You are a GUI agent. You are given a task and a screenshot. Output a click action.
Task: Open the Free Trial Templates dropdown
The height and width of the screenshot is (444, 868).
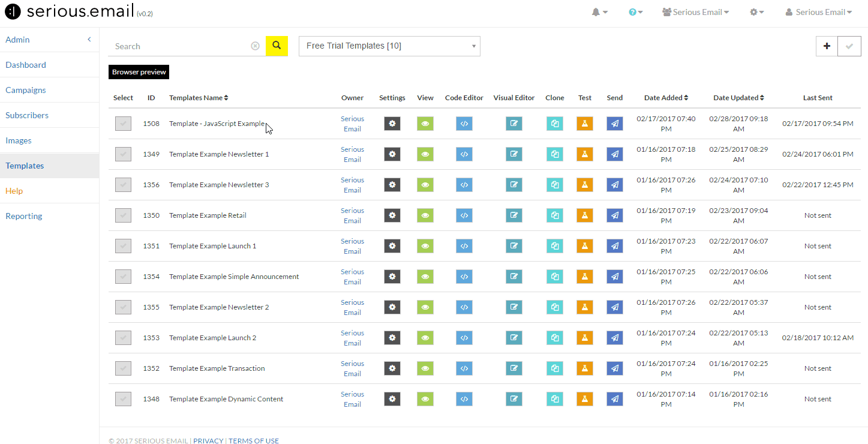tap(389, 46)
